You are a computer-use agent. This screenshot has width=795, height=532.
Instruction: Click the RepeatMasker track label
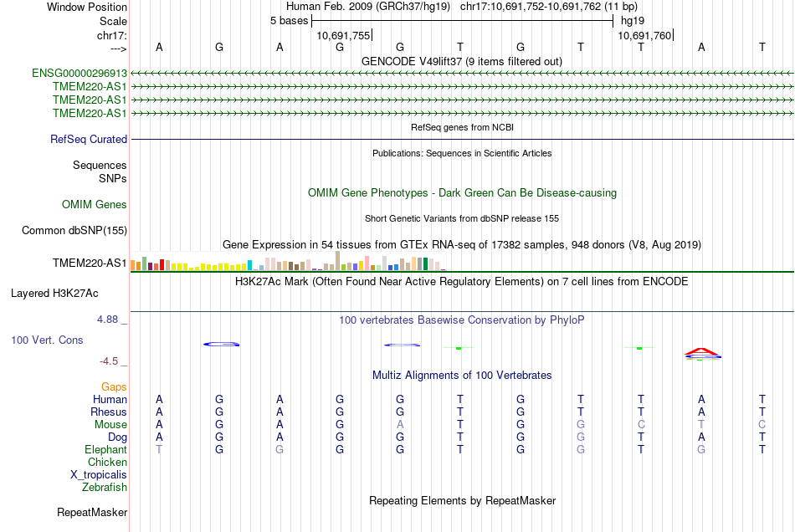pos(92,512)
